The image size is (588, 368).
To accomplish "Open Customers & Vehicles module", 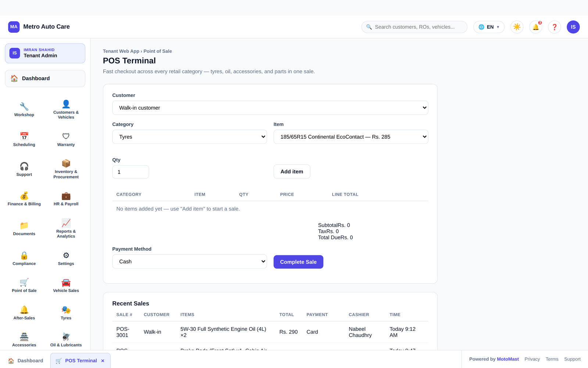I will pos(66,110).
